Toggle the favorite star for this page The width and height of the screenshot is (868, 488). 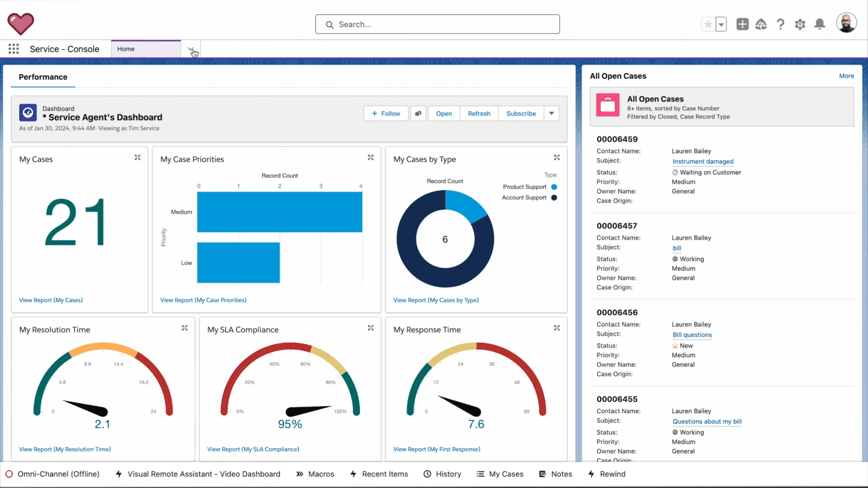click(708, 24)
